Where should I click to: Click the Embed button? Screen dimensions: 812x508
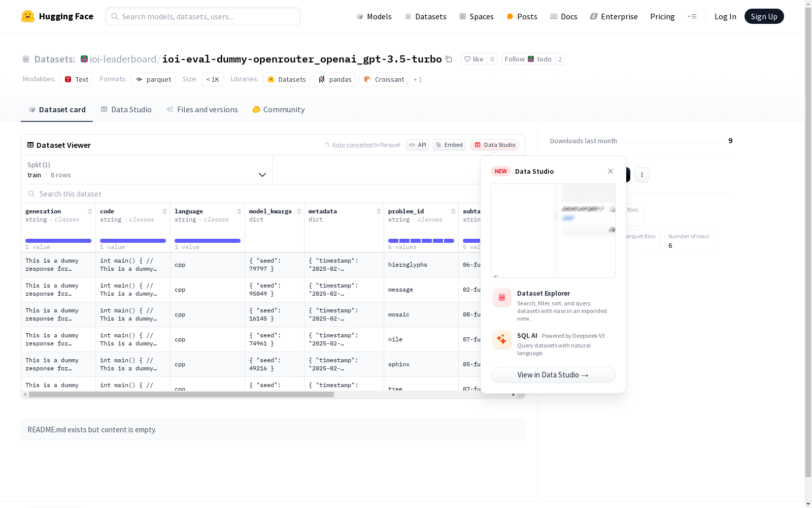pos(449,145)
